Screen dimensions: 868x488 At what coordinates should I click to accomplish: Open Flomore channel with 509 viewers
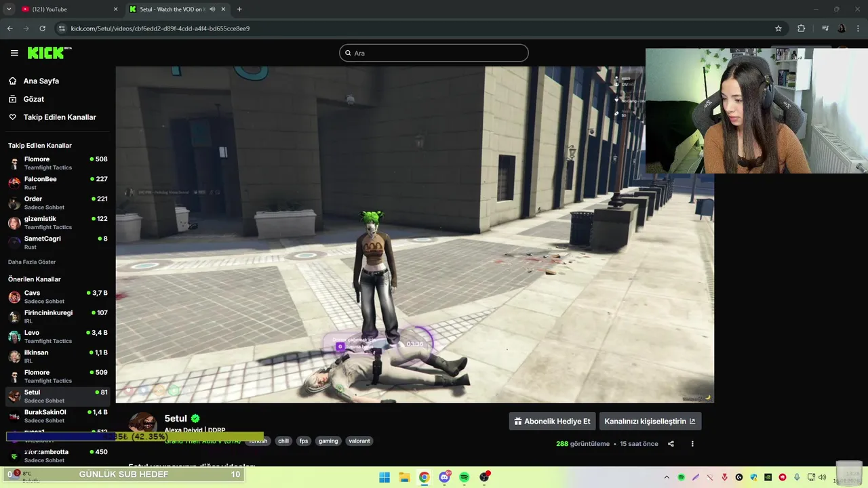click(x=58, y=376)
